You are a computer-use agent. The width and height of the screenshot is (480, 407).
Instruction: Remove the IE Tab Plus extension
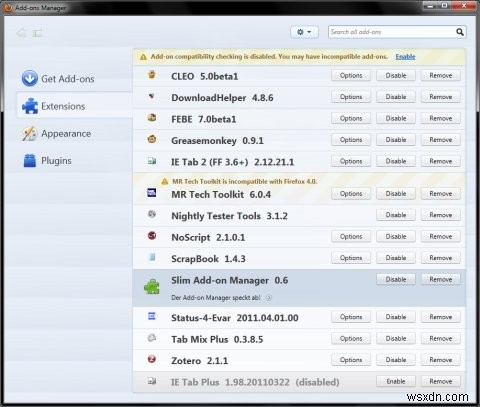pos(440,381)
